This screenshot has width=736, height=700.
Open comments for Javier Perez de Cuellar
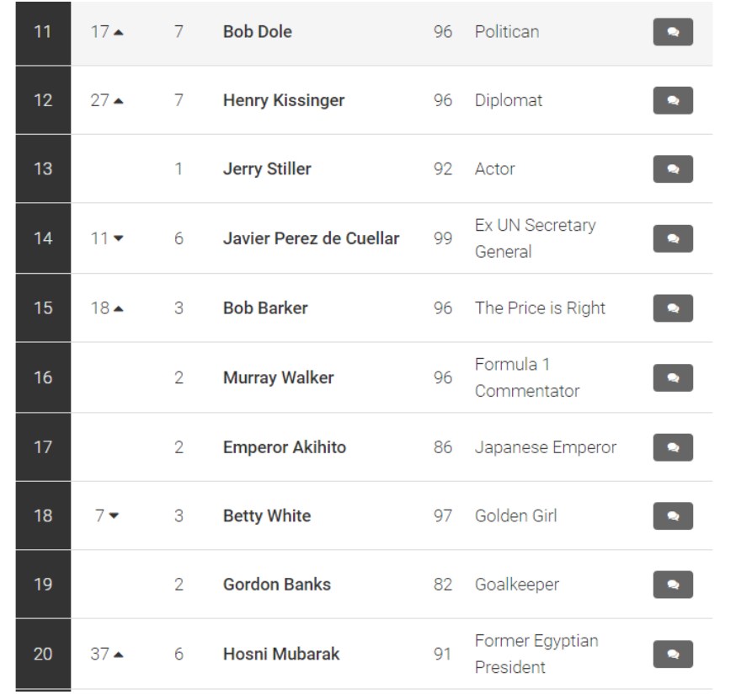click(673, 238)
